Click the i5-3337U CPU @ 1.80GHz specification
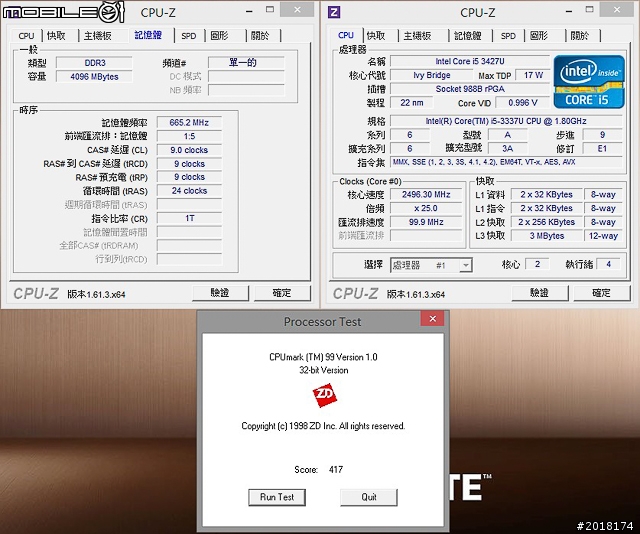 pos(506,121)
